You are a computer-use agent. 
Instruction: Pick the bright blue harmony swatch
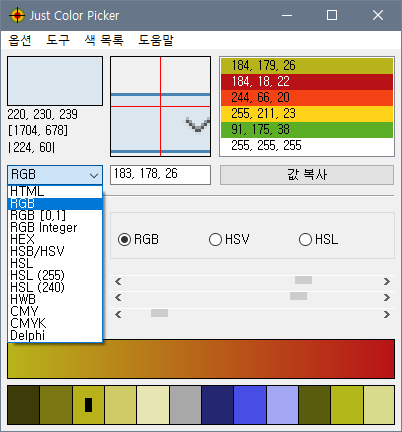click(250, 405)
